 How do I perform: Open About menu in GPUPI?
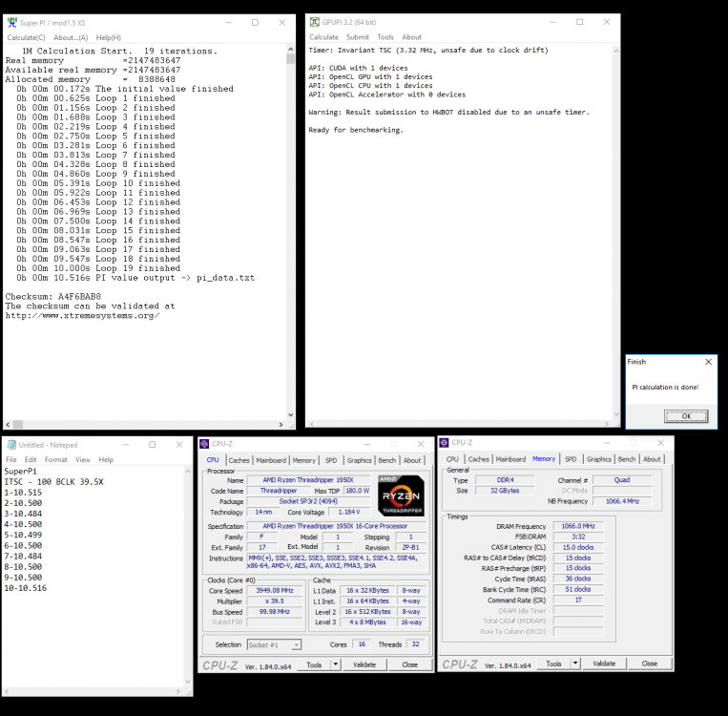point(411,37)
